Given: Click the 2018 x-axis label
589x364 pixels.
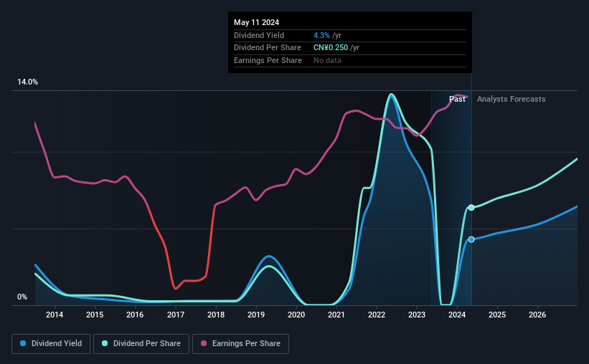Looking at the screenshot, I should tap(216, 315).
